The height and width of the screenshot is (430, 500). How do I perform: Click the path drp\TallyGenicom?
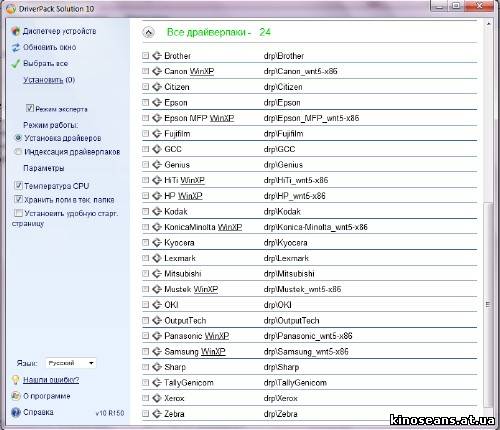pos(295,383)
